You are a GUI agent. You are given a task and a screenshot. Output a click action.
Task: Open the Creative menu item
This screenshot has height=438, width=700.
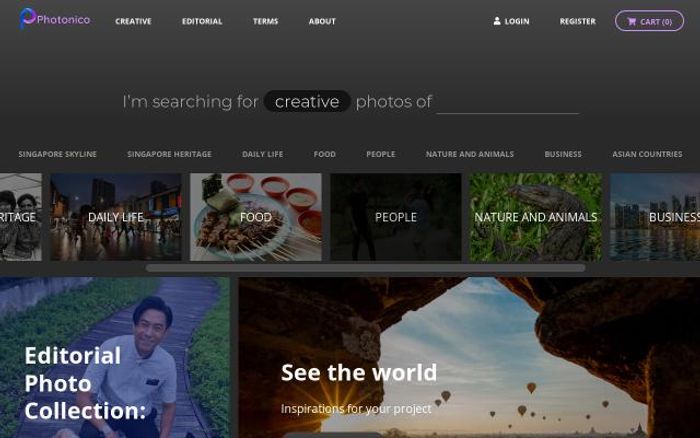coord(133,21)
